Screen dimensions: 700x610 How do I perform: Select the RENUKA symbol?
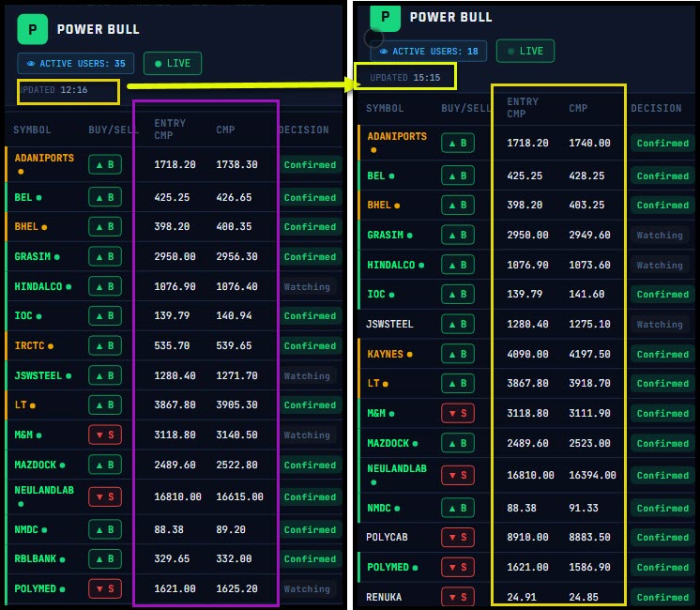click(384, 597)
